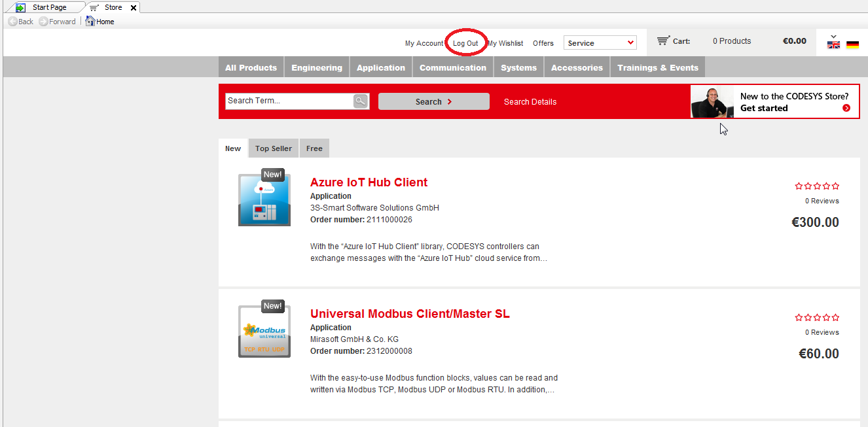Switch language with the UK flag icon
This screenshot has height=427, width=868.
point(833,45)
